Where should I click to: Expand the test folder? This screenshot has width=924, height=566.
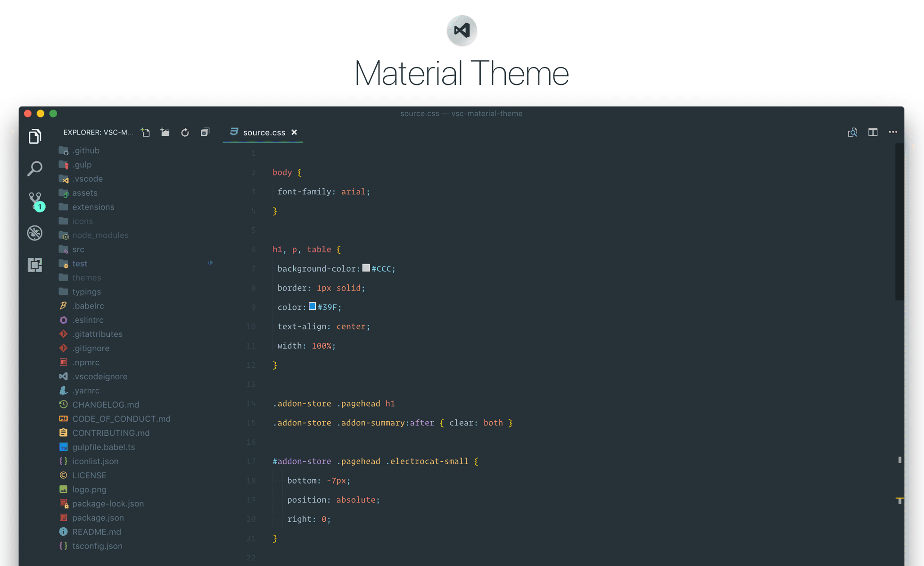80,264
